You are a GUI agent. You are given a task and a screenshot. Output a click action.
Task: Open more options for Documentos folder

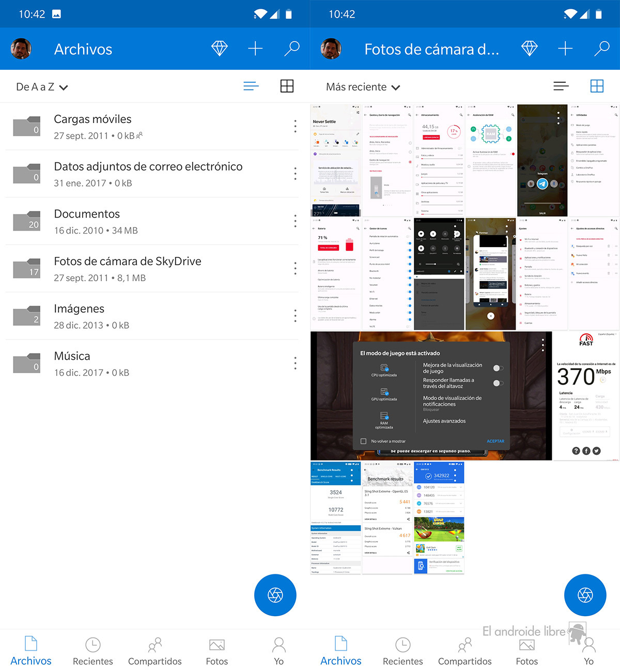point(295,221)
